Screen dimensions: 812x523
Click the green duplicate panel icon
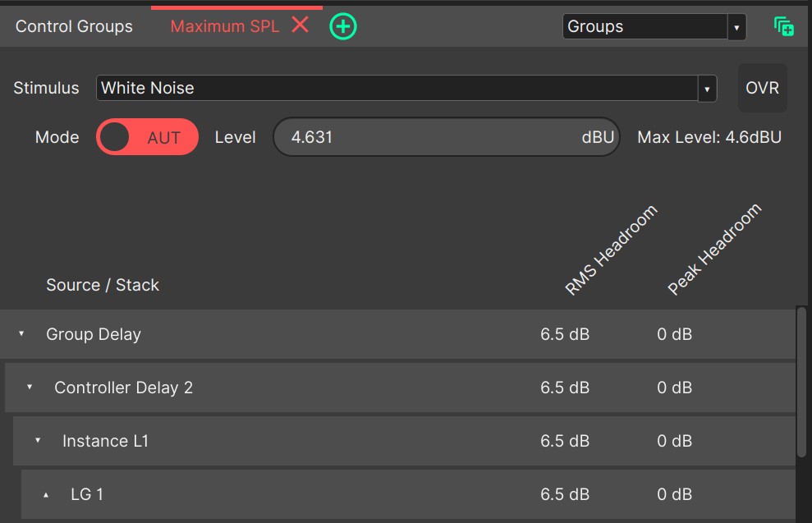coord(784,26)
